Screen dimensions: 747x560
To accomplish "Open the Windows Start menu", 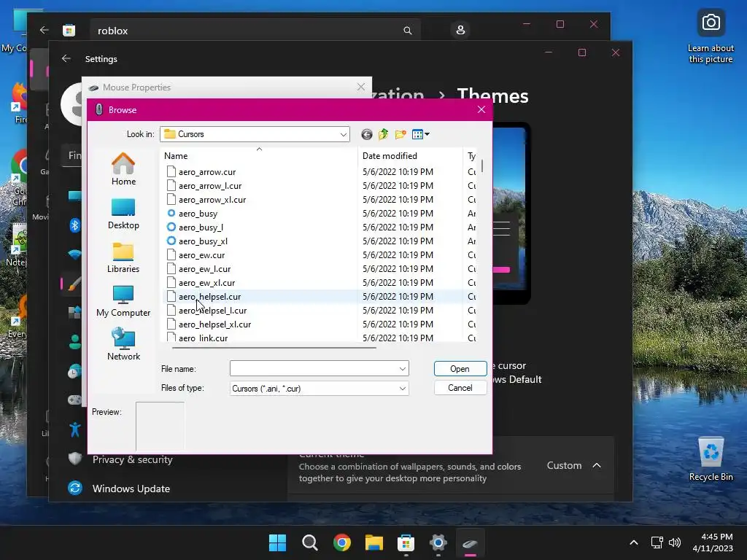I will 277,542.
